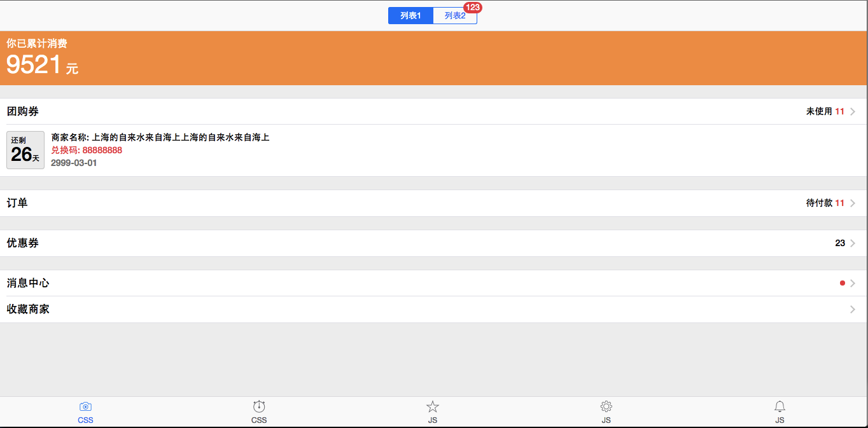This screenshot has width=868, height=428.
Task: Tap the star icon in bottom bar
Action: coord(433,406)
